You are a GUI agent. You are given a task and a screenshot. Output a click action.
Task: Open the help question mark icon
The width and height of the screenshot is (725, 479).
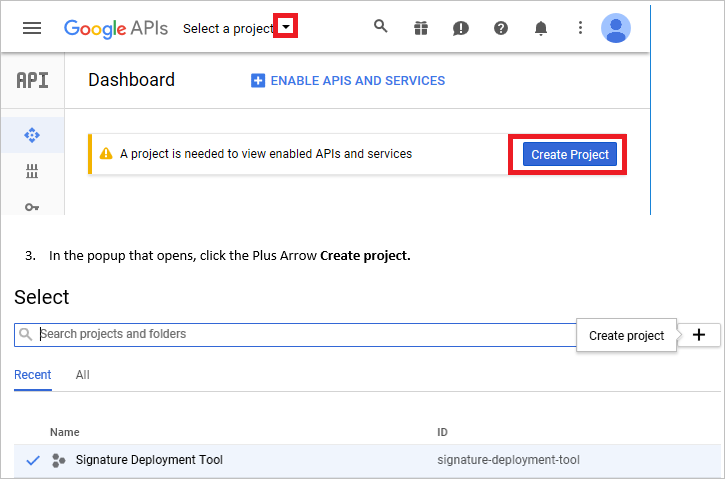(x=500, y=28)
